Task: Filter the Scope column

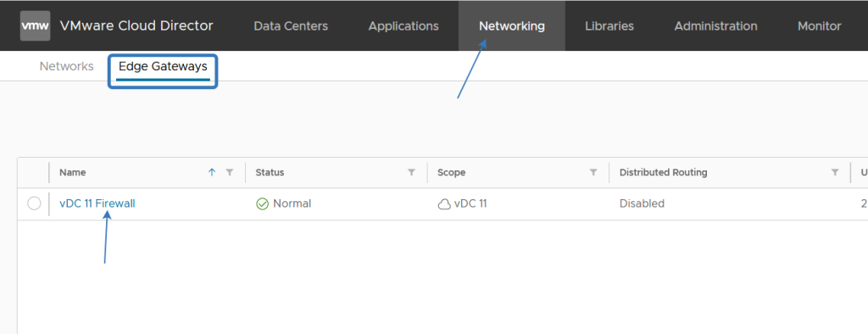Action: pyautogui.click(x=593, y=172)
